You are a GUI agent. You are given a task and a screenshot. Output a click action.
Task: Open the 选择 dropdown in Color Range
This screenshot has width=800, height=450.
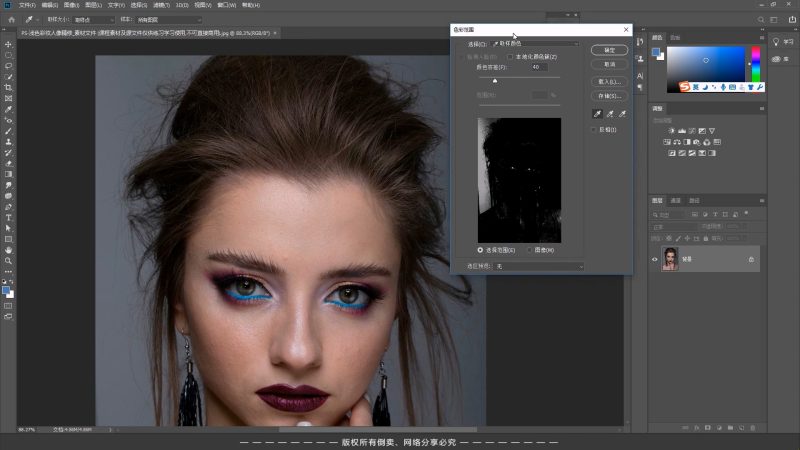[x=535, y=44]
